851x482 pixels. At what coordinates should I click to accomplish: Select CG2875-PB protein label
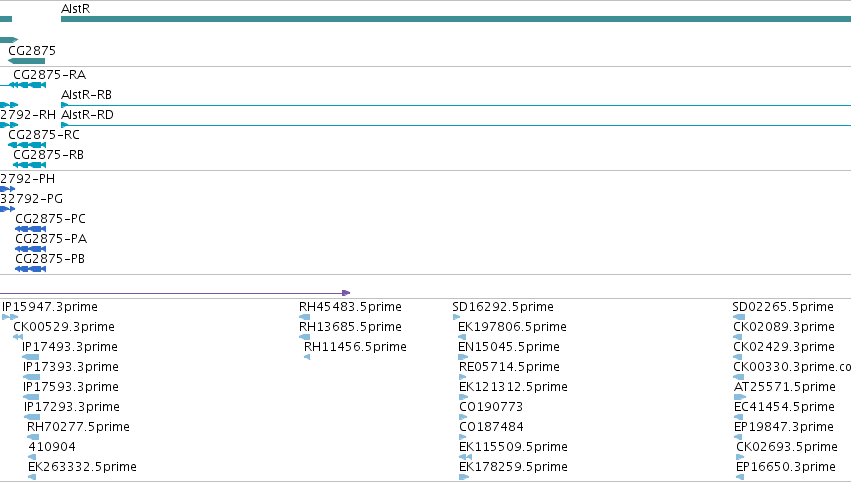click(50, 259)
